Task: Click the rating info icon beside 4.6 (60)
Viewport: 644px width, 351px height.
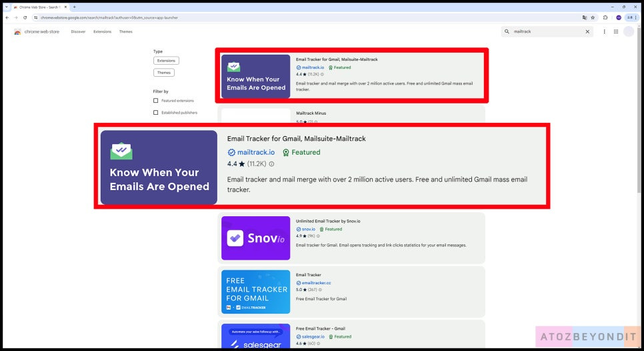Action: [x=318, y=344]
